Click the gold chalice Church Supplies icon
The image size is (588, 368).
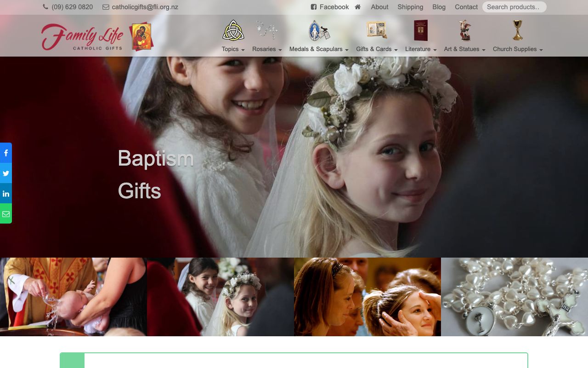click(x=518, y=30)
